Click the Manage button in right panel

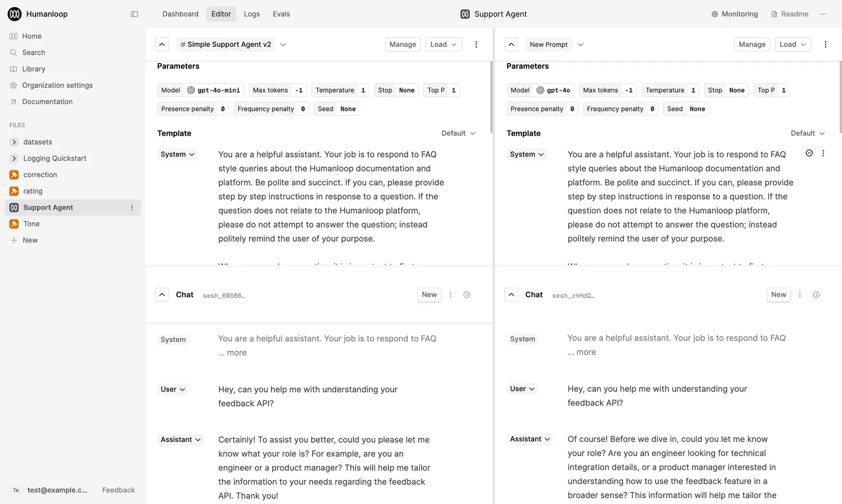pyautogui.click(x=752, y=45)
